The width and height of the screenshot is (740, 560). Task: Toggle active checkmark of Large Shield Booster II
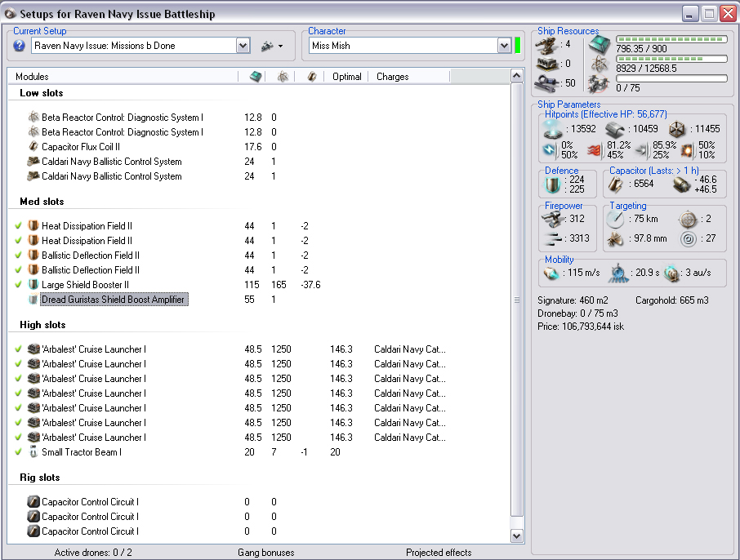18,284
